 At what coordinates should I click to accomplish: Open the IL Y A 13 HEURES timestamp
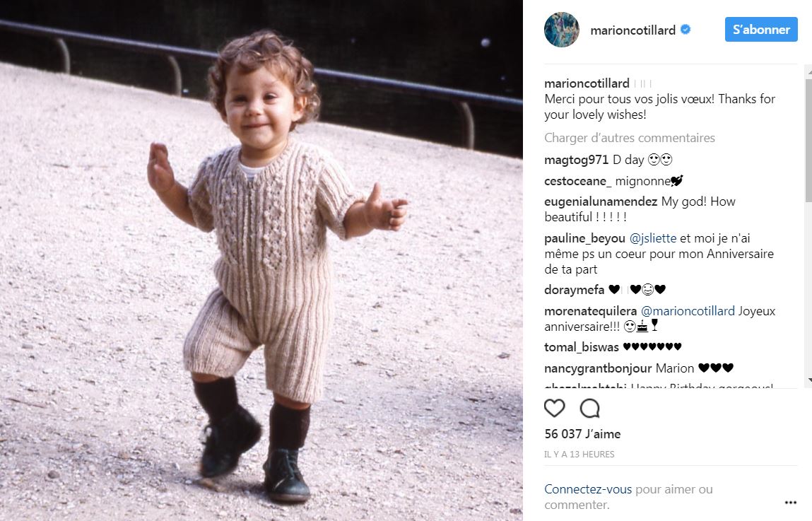[x=579, y=454]
